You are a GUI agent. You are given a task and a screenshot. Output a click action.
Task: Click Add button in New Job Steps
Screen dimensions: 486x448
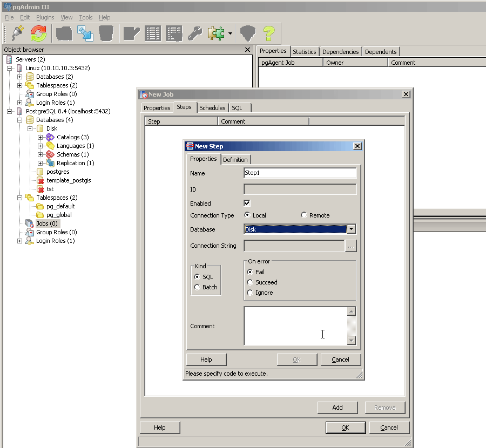(x=337, y=408)
